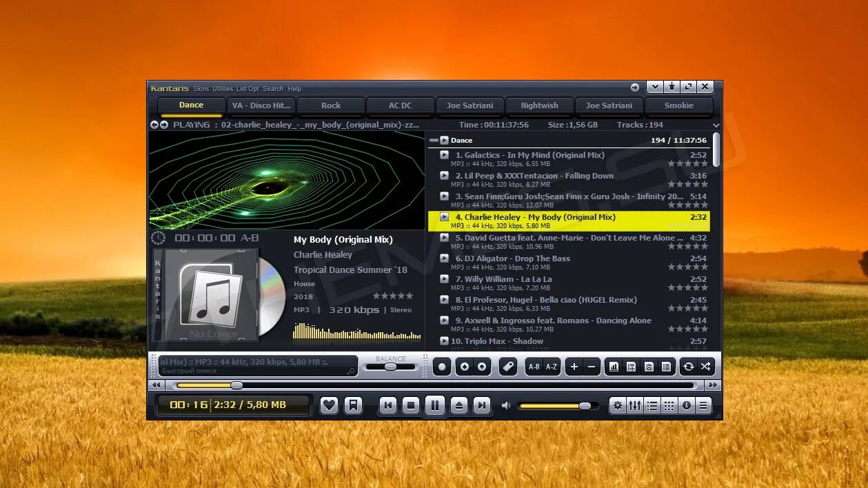Viewport: 868px width, 488px height.
Task: Remove tracks with the minus button
Action: point(592,367)
